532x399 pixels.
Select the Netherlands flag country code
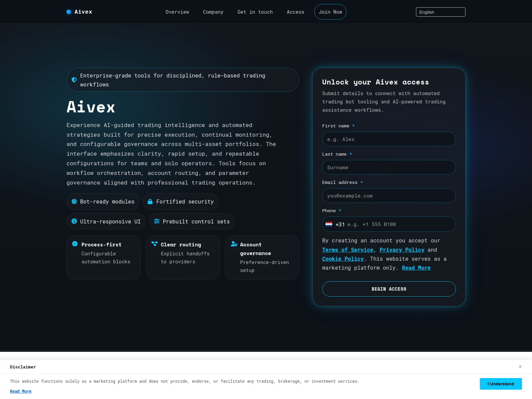coord(329,224)
